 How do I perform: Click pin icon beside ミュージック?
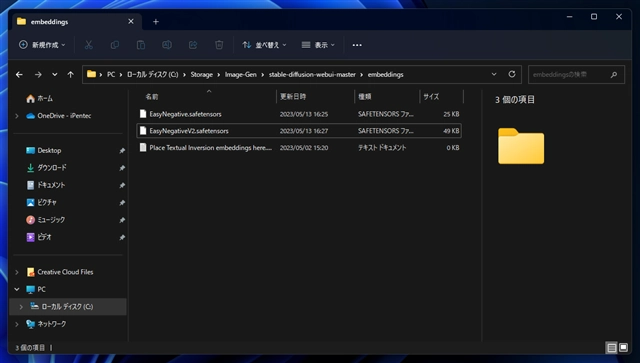pyautogui.click(x=122, y=220)
